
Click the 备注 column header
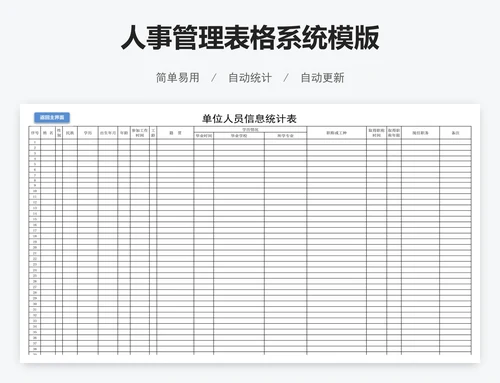pos(455,133)
